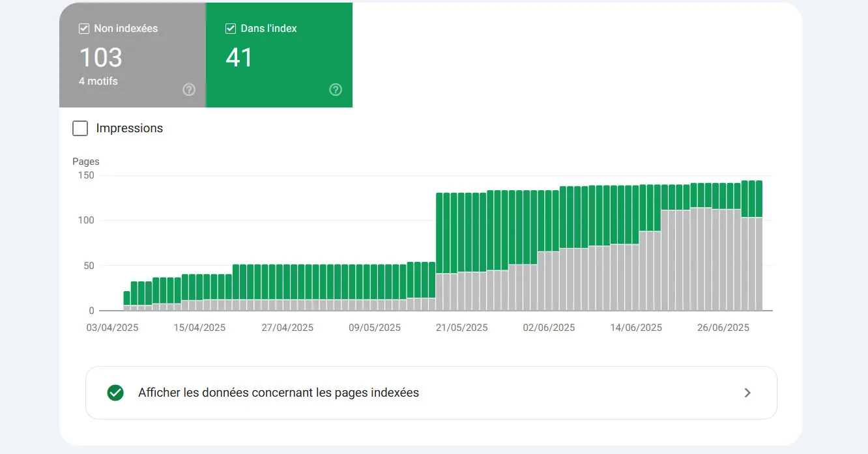Click the bar above 27/04/2025 label
868x454 pixels.
[x=287, y=287]
